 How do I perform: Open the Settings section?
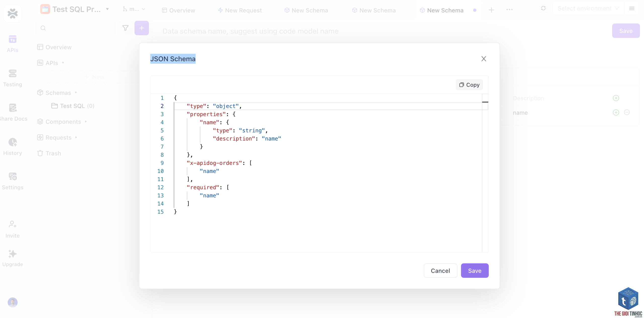coord(13,181)
